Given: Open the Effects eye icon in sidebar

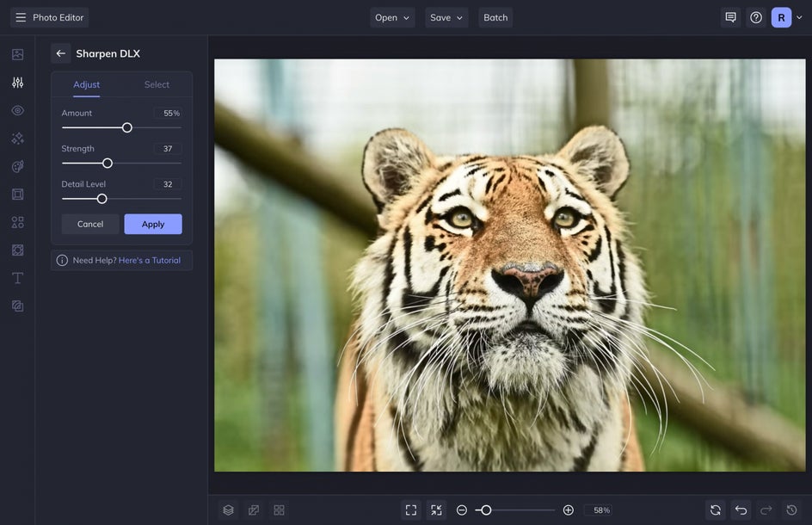Looking at the screenshot, I should (17, 110).
